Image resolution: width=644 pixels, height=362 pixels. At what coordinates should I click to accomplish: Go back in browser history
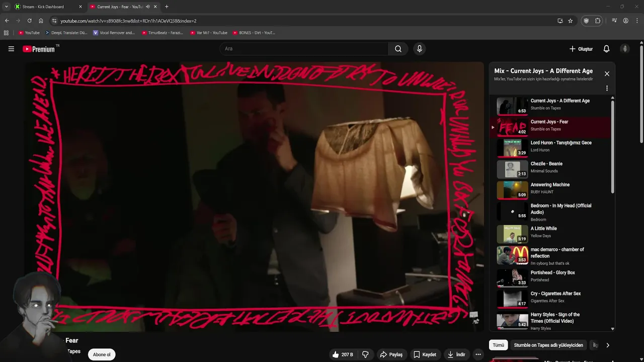tap(7, 21)
